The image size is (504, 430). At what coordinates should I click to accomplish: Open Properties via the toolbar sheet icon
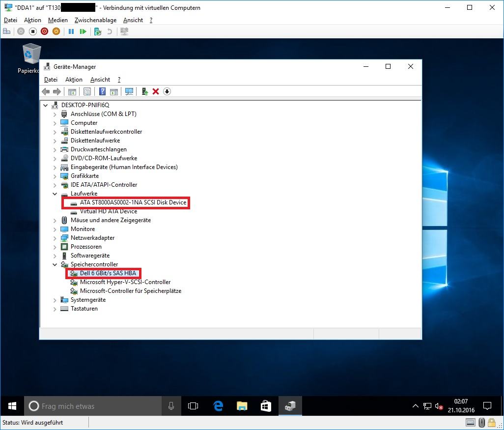pos(87,92)
